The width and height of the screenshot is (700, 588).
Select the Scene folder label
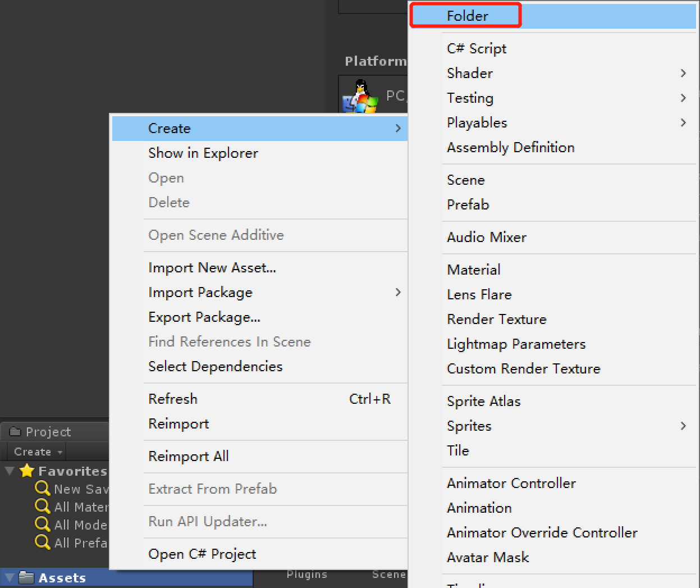point(388,574)
